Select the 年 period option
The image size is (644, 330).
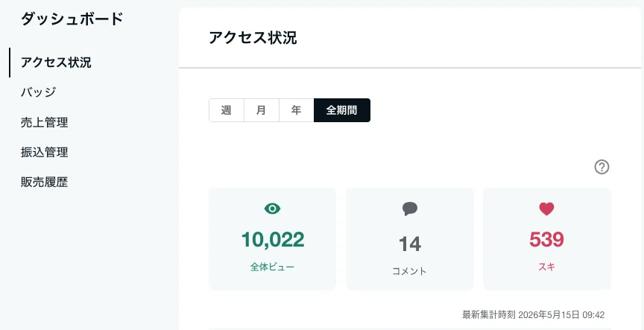tap(296, 110)
